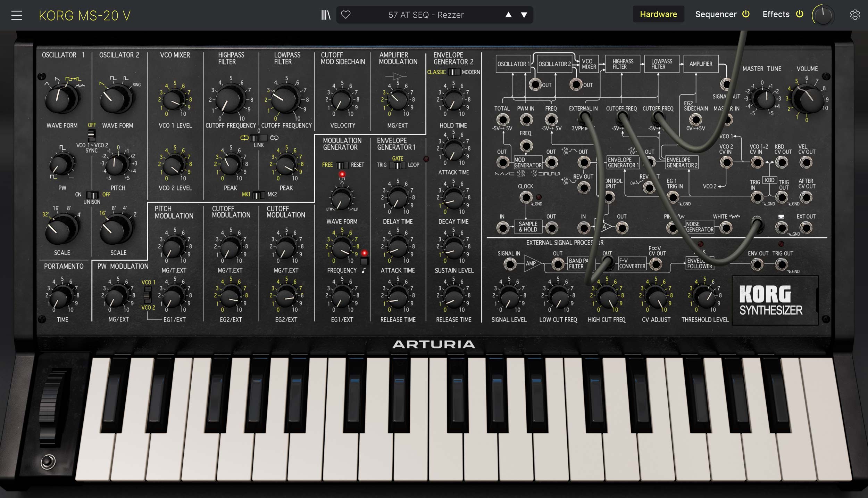Open the Sequencer panel tab
The image size is (868, 498).
point(715,14)
